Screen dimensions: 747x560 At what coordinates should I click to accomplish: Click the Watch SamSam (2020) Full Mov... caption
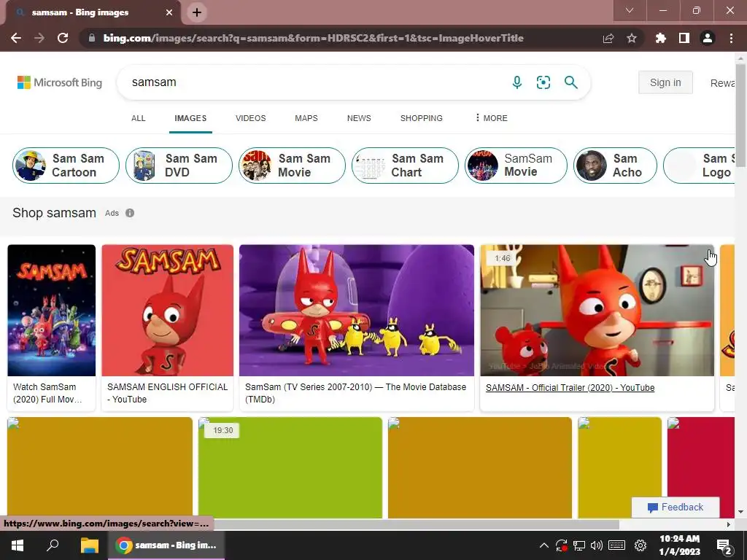pyautogui.click(x=47, y=393)
